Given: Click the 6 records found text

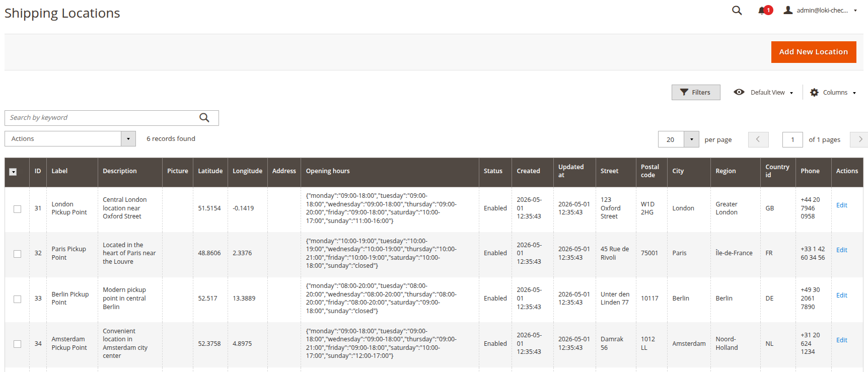Looking at the screenshot, I should click(171, 139).
